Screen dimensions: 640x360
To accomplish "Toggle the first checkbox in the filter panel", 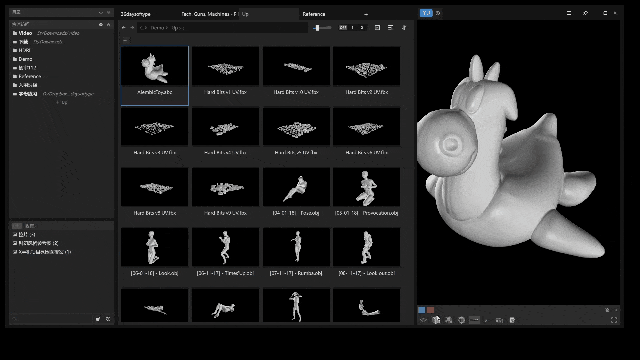I will pos(15,235).
